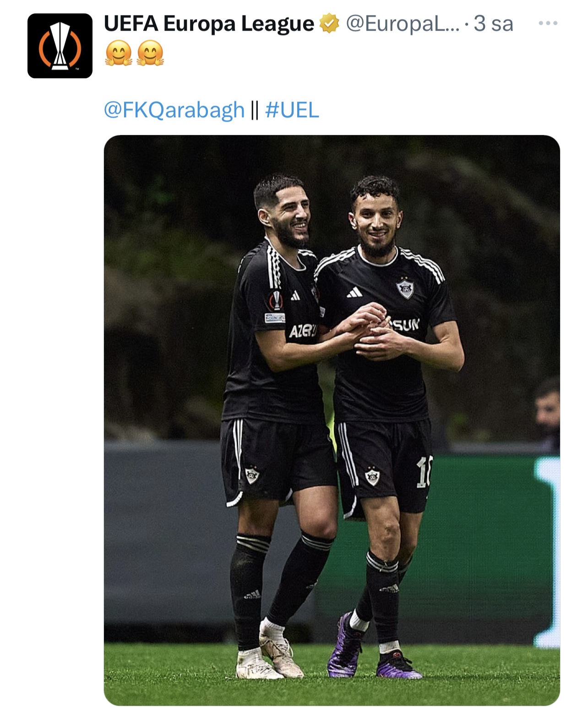Click the Qarabağ crest on right player's chest

point(405,289)
